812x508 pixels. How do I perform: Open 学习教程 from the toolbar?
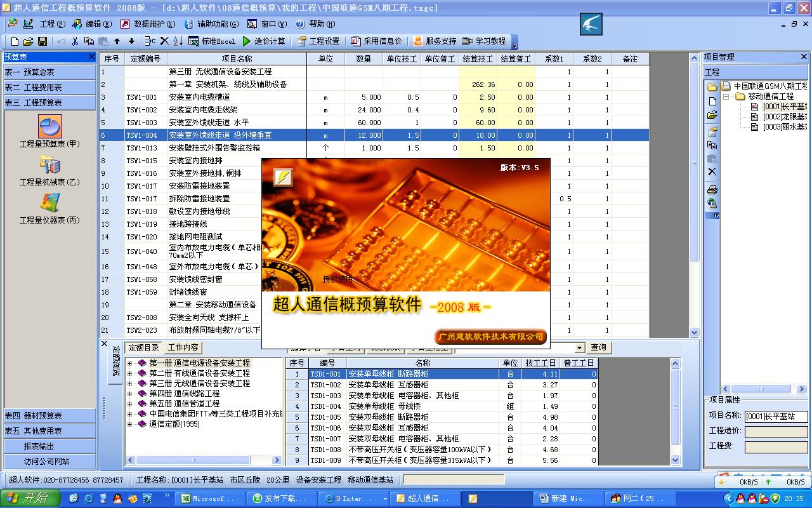point(483,42)
